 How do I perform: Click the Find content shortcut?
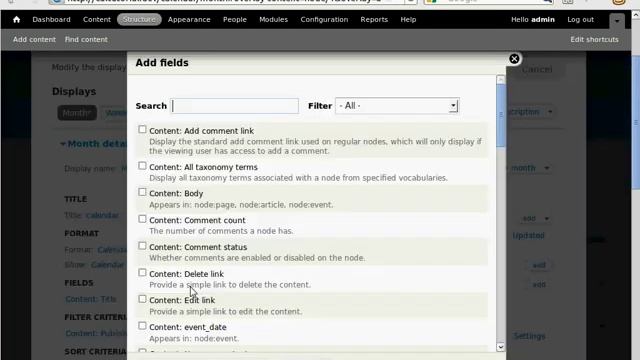86,40
